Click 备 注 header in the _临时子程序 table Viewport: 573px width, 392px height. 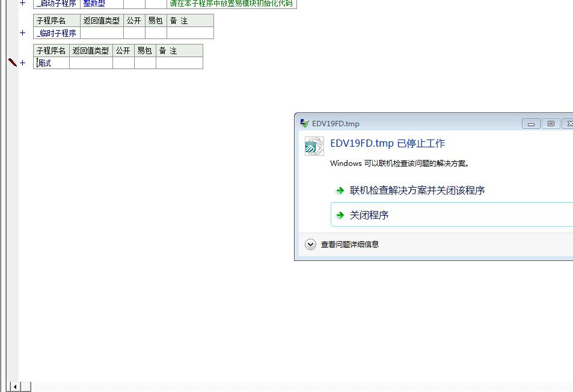click(x=190, y=20)
